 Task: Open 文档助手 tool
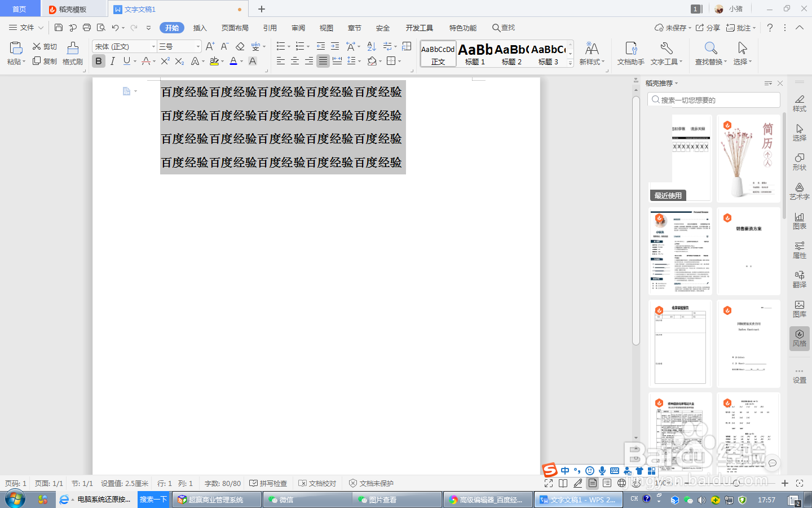pyautogui.click(x=630, y=54)
